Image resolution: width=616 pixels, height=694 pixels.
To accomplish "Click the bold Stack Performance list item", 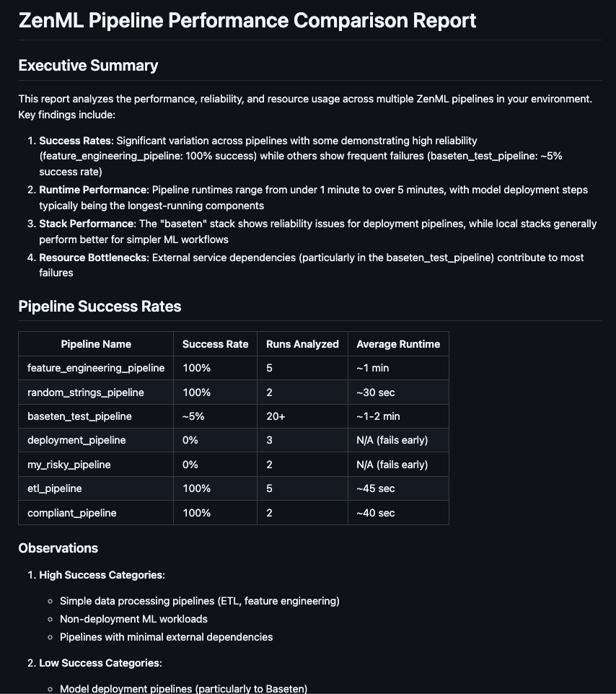I will click(x=87, y=224).
